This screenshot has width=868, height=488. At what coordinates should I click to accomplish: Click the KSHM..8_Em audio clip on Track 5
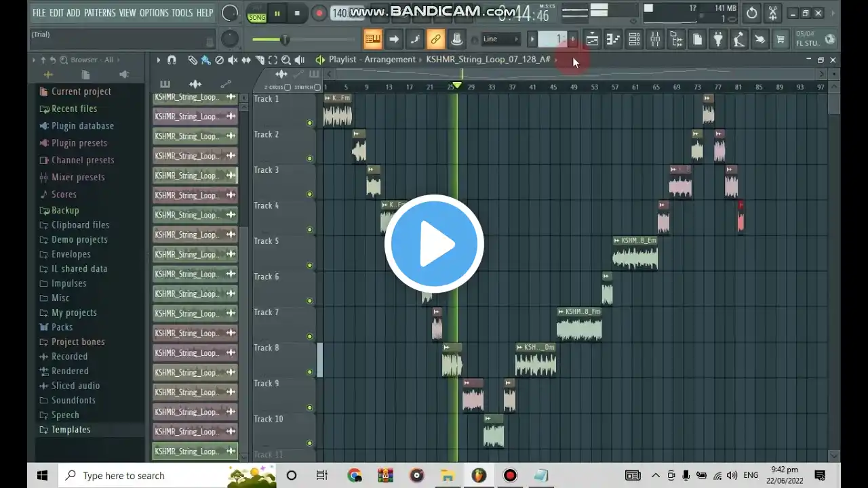pos(635,252)
